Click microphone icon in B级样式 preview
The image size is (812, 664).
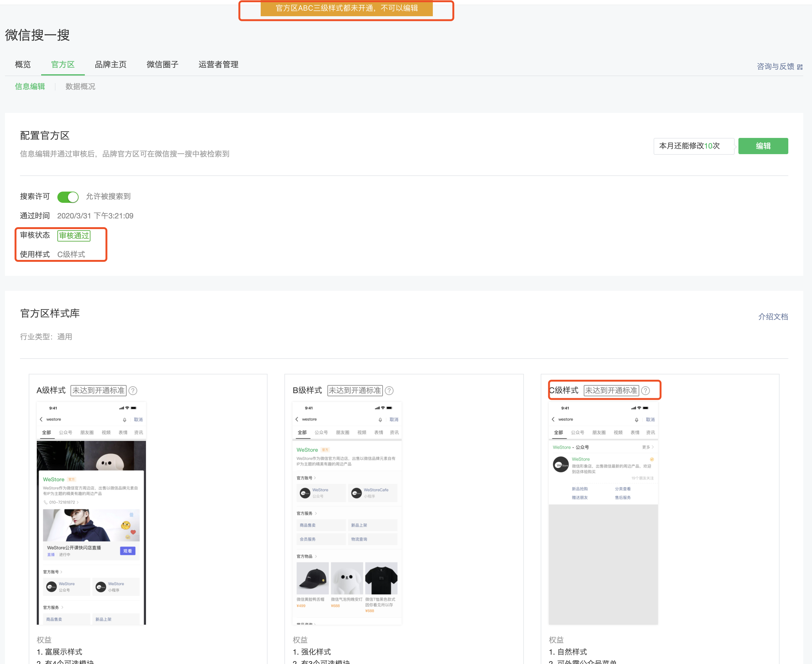click(x=380, y=420)
